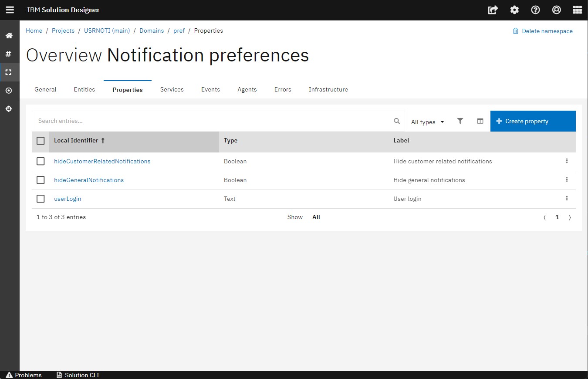Switch to the Entities tab
The image size is (588, 379).
pyautogui.click(x=84, y=89)
